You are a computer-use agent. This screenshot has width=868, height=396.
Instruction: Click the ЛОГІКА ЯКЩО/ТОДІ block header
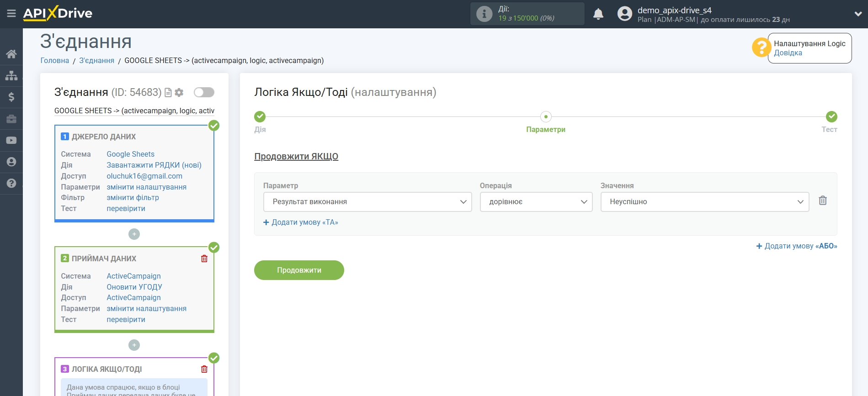tap(107, 370)
